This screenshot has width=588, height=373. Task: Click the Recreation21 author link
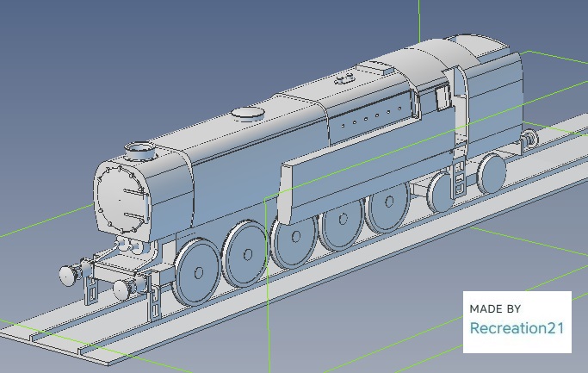[517, 328]
